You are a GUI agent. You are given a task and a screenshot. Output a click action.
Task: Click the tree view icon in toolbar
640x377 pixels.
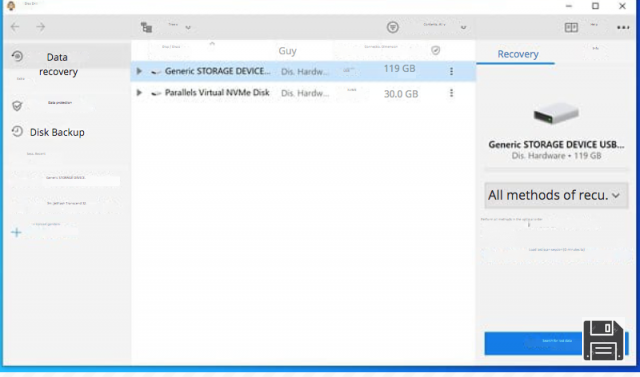pos(146,27)
